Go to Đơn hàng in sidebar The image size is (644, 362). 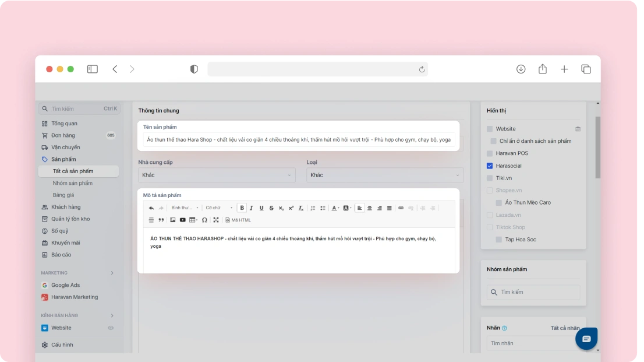63,135
